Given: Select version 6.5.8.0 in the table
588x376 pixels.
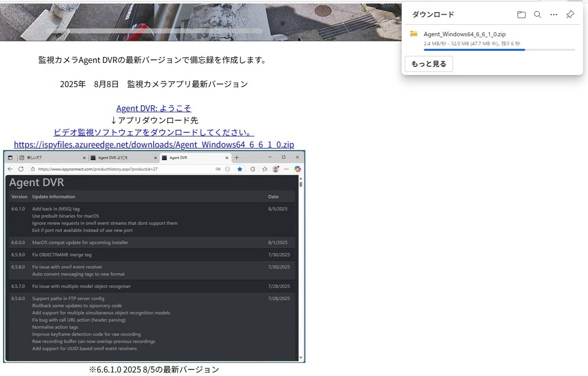Looking at the screenshot, I should click(18, 267).
